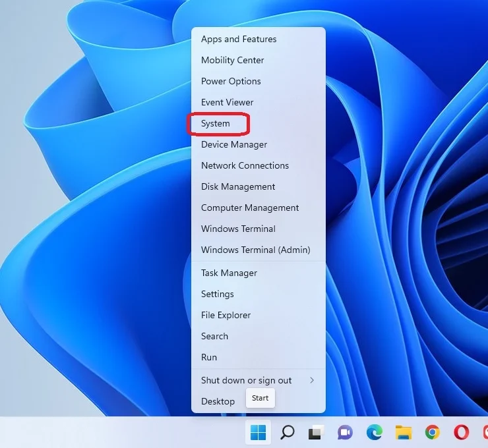Open Task Manager from the menu
The image size is (488, 448).
coord(229,273)
